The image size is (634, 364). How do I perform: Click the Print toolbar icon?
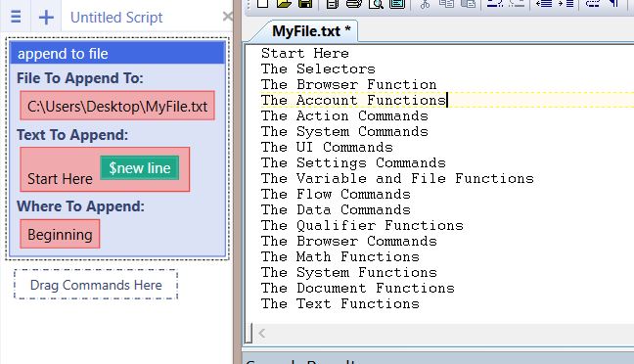(354, 4)
